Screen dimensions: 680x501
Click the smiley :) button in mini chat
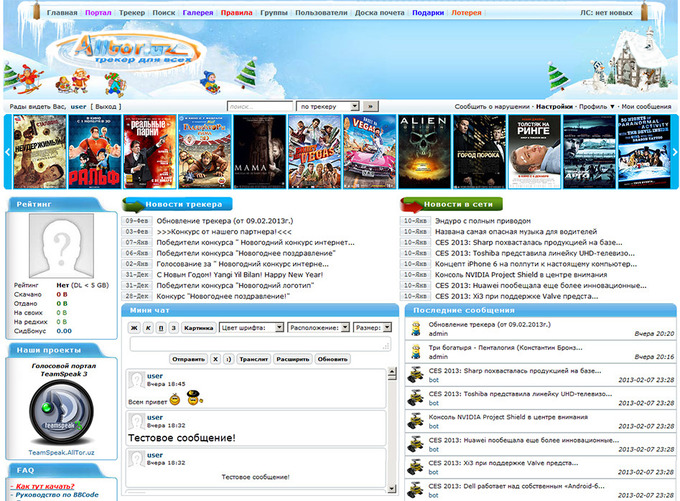coord(228,358)
